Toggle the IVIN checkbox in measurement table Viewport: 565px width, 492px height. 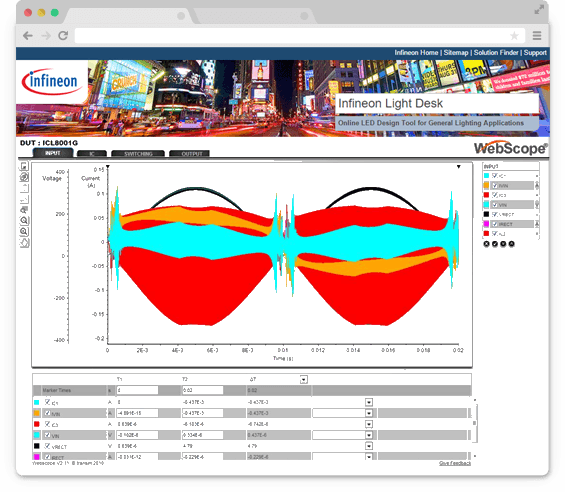pyautogui.click(x=47, y=413)
